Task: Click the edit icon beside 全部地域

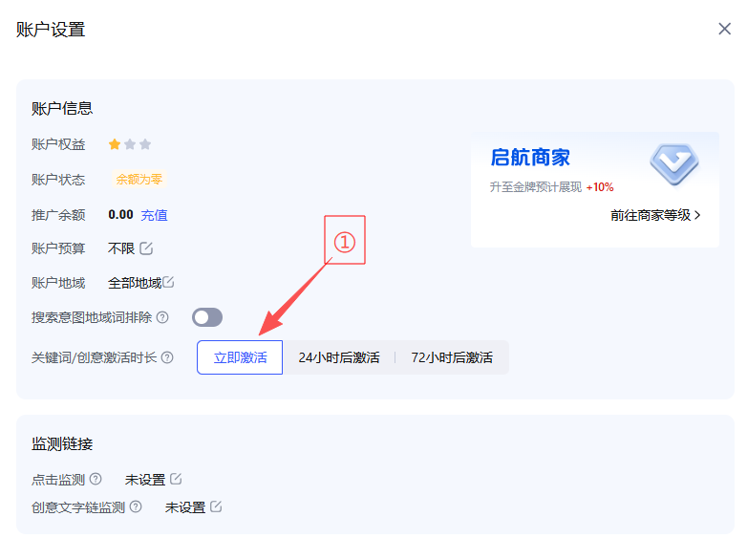Action: [168, 282]
